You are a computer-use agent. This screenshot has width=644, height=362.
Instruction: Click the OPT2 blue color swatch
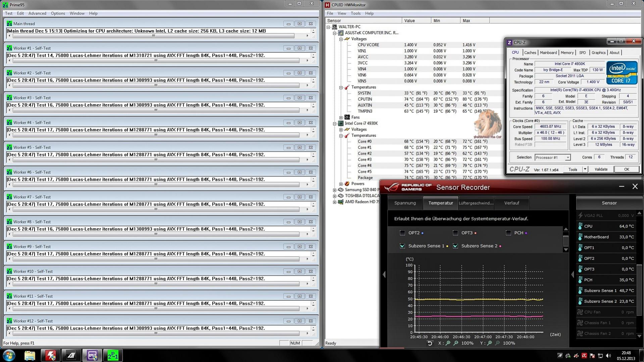tap(422, 233)
